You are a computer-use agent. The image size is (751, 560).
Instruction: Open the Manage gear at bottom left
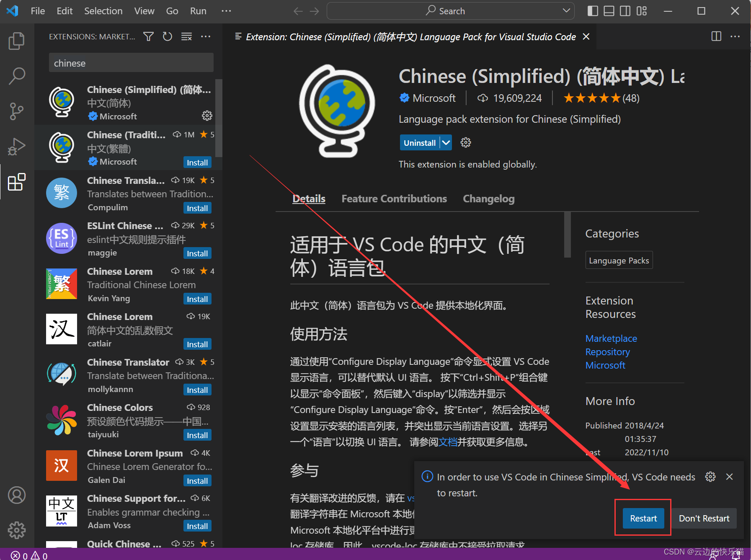pyautogui.click(x=16, y=530)
